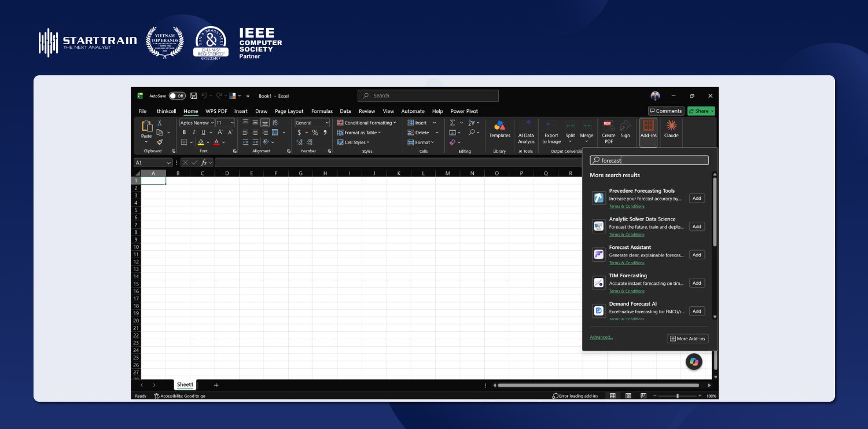868x429 pixels.
Task: Click the Merge & Center icon
Action: tap(275, 133)
